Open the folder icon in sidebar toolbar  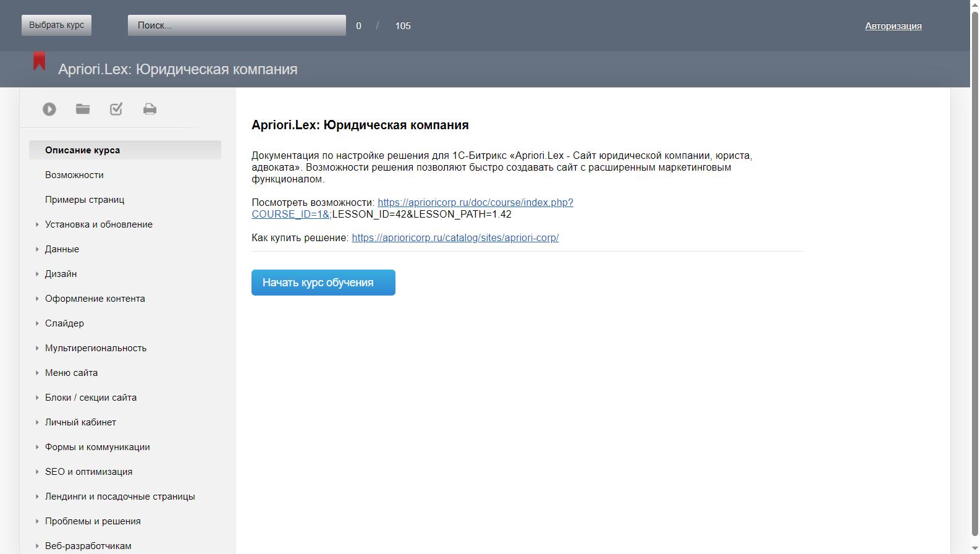coord(83,109)
